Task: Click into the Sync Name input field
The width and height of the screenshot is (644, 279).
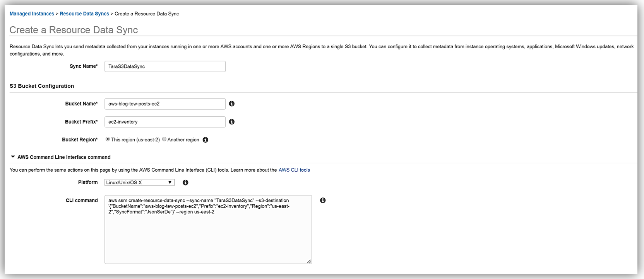Action: click(165, 66)
